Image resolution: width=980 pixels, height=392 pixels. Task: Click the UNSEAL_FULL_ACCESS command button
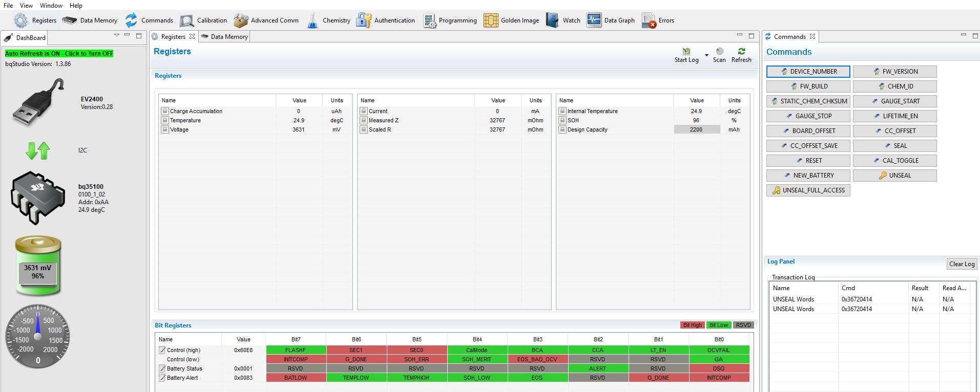point(808,190)
